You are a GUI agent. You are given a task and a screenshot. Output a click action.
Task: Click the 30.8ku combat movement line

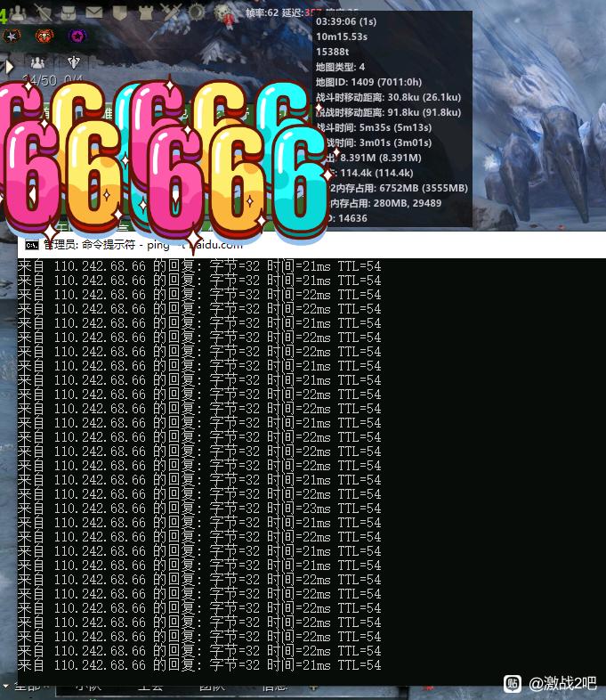(x=388, y=97)
